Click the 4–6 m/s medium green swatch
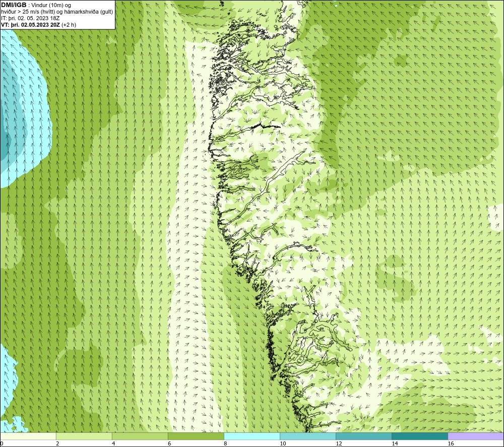The height and width of the screenshot is (447, 504). click(140, 436)
